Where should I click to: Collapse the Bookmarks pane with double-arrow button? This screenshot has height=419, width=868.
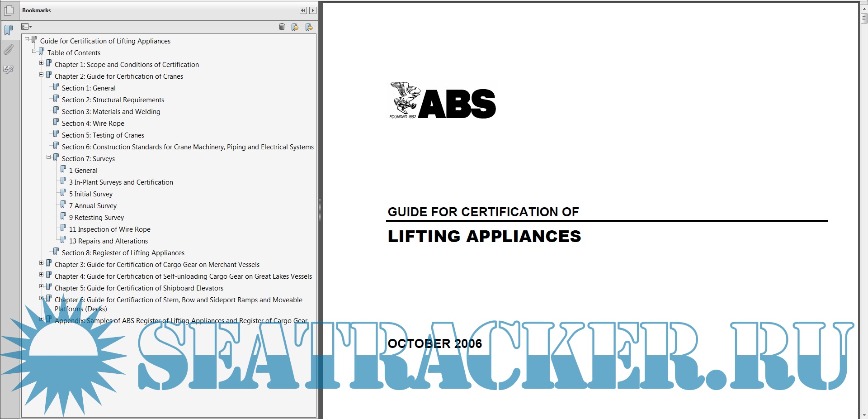(x=303, y=10)
